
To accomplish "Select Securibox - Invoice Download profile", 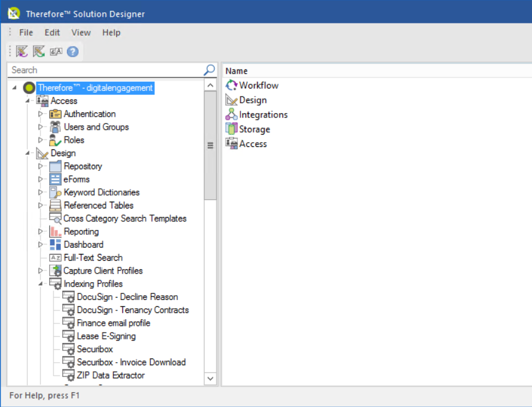I will [131, 362].
